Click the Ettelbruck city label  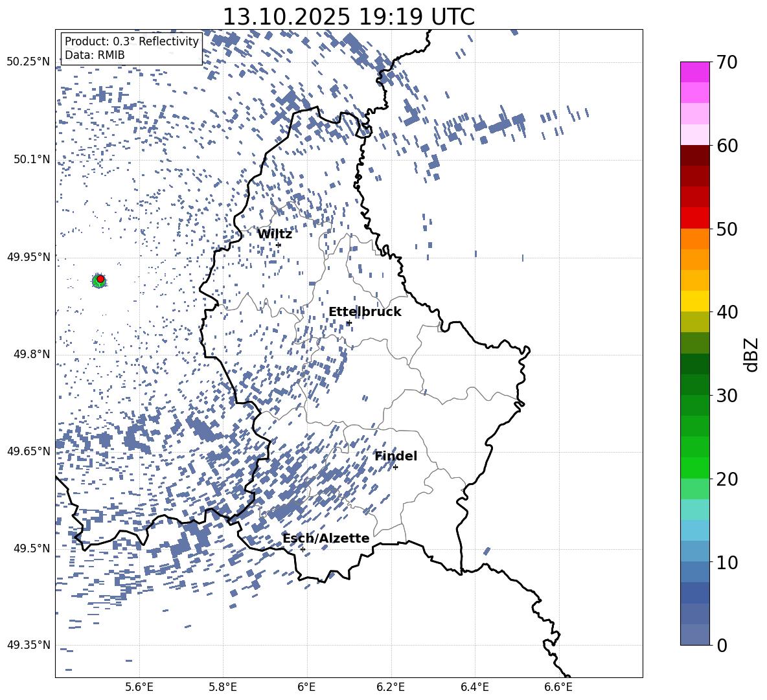click(365, 312)
